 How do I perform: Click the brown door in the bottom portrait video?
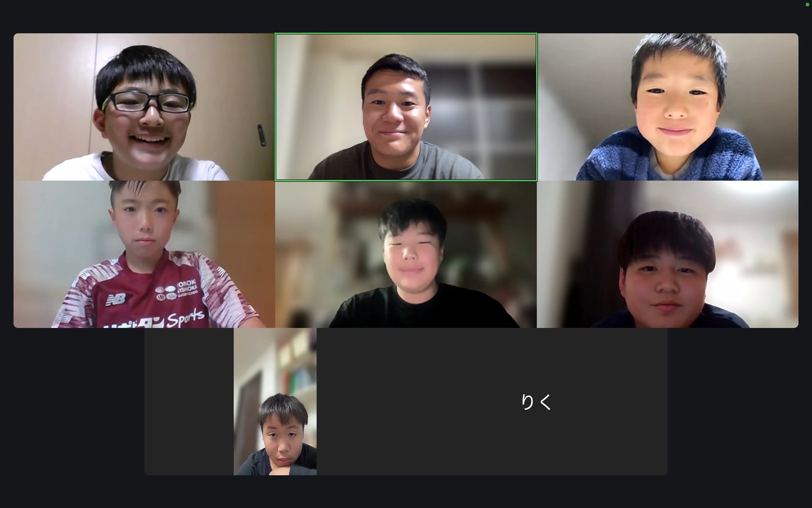tap(247, 419)
